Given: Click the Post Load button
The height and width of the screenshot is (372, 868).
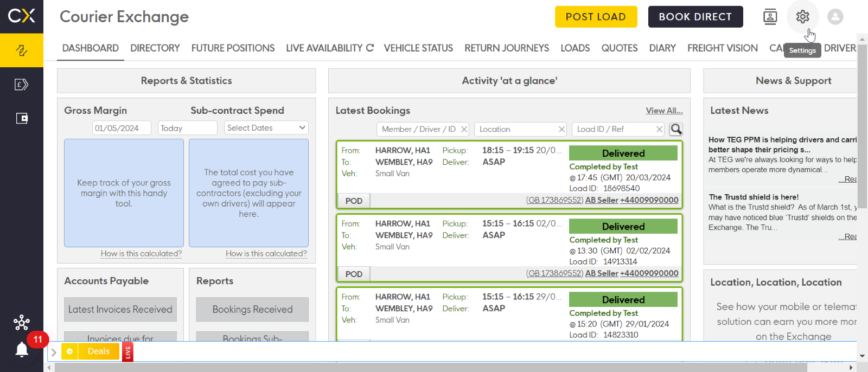Looking at the screenshot, I should (596, 17).
